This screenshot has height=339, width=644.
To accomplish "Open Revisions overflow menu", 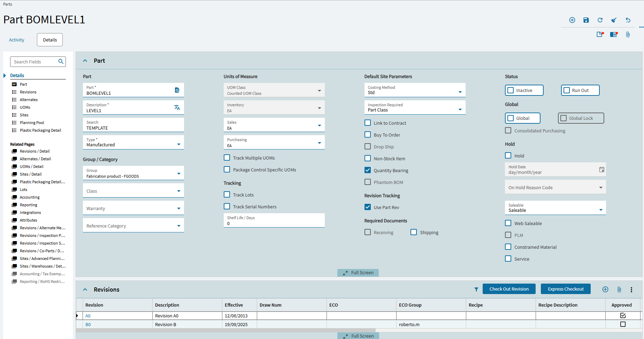I will [x=631, y=290].
